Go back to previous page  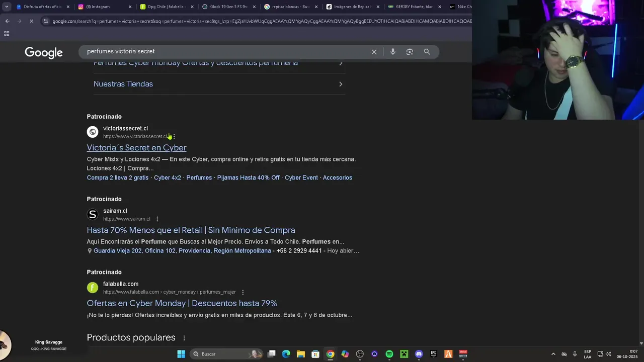tap(7, 21)
